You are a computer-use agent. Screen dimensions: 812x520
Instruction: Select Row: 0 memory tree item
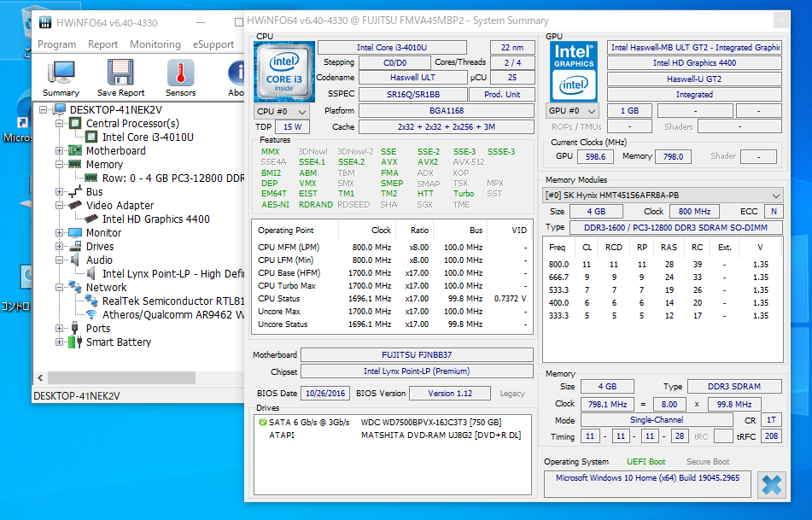point(173,178)
